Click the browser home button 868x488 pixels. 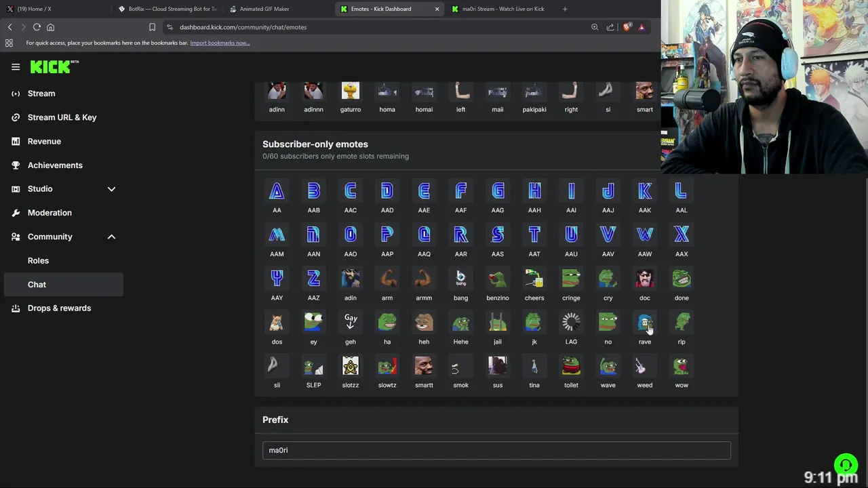(50, 27)
